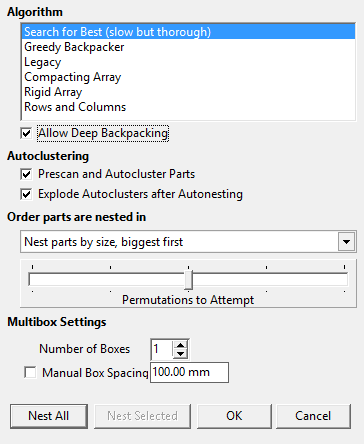Disable Prescan and Autocluster Parts
Image resolution: width=364 pixels, height=444 pixels.
(x=26, y=174)
